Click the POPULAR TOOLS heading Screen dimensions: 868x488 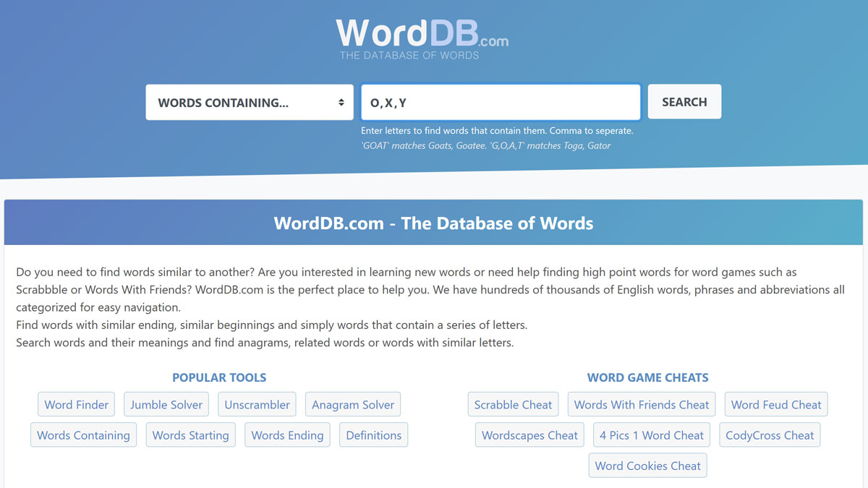(219, 377)
